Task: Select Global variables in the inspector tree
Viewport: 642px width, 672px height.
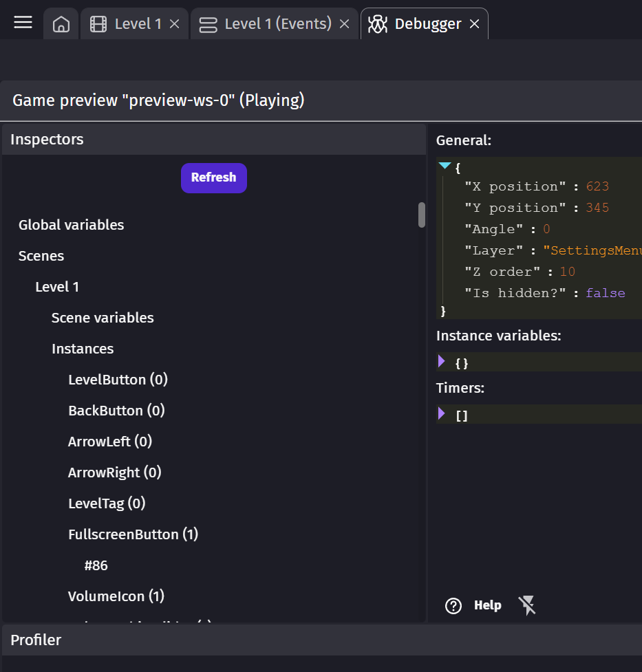Action: [72, 225]
